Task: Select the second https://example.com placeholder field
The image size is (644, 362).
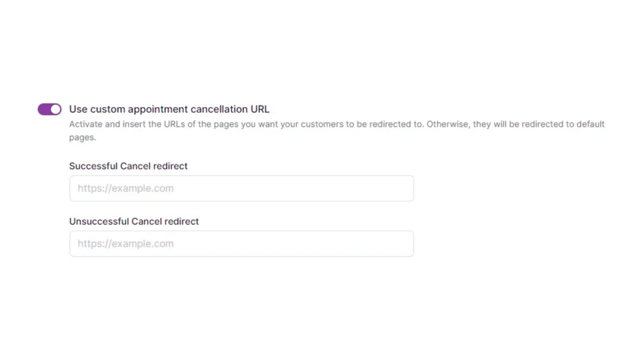Action: point(241,244)
